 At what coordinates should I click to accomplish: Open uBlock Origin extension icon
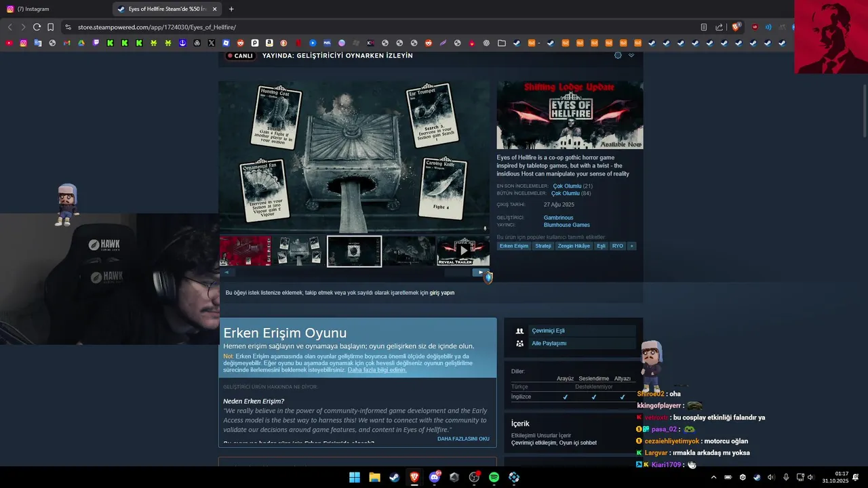[x=755, y=27]
